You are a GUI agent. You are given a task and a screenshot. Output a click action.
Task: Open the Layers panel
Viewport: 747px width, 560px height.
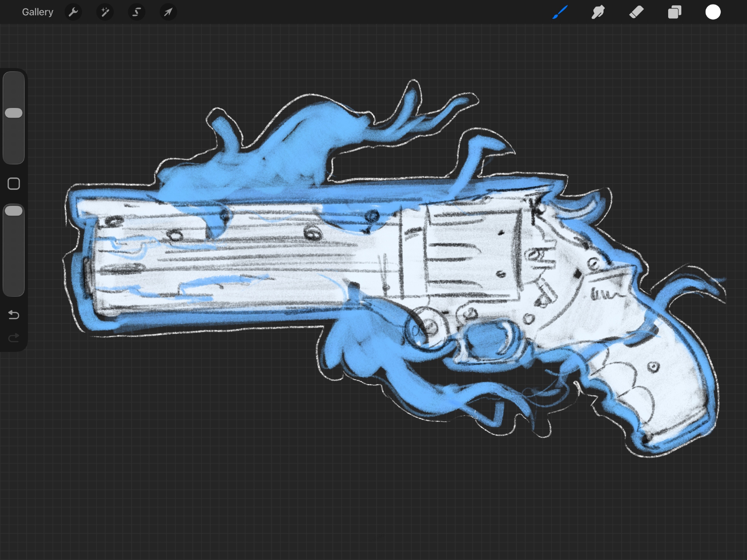tap(675, 12)
